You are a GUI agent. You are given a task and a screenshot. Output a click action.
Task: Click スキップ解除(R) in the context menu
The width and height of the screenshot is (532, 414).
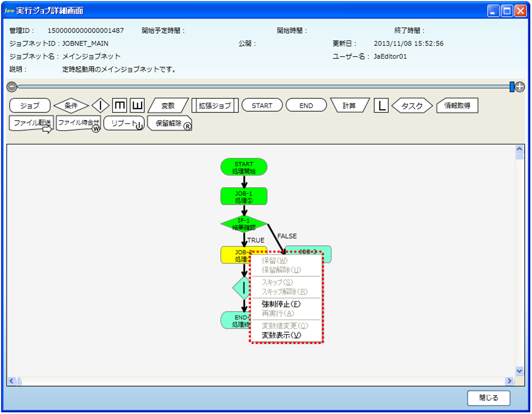tap(286, 292)
